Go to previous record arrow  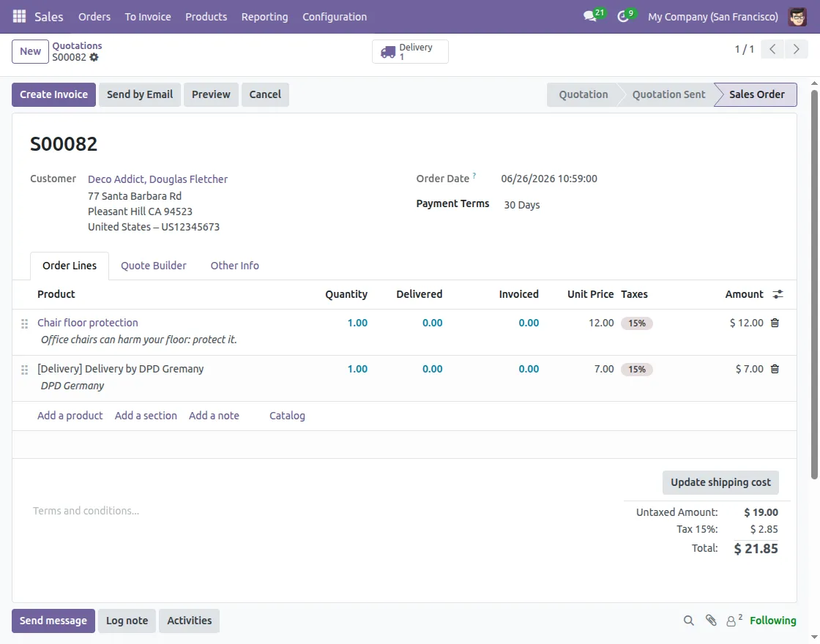coord(772,50)
